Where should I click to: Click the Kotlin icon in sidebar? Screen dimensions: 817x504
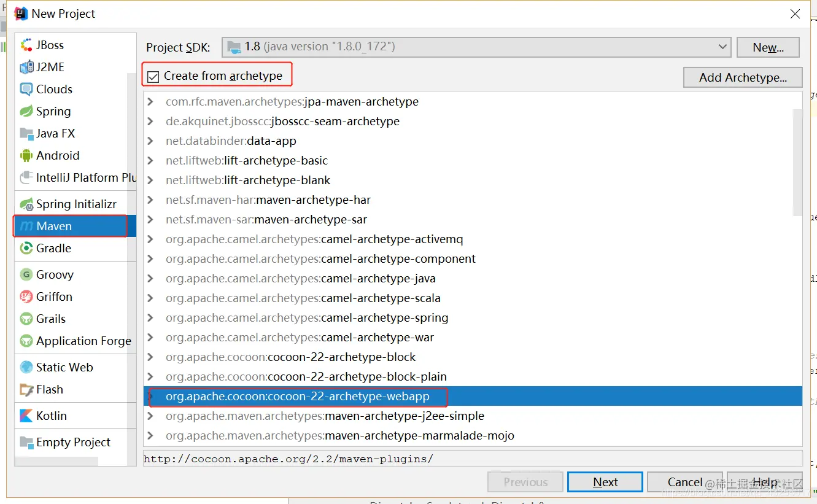click(26, 416)
